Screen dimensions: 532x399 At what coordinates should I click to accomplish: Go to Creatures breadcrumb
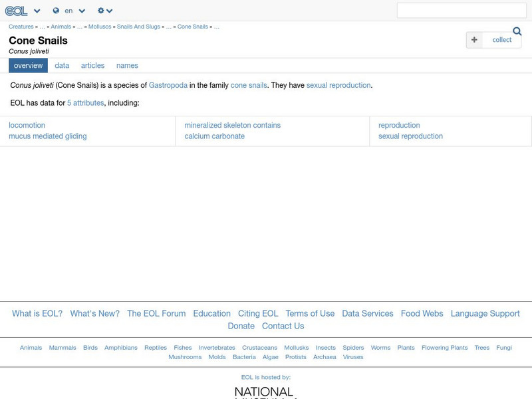point(21,27)
